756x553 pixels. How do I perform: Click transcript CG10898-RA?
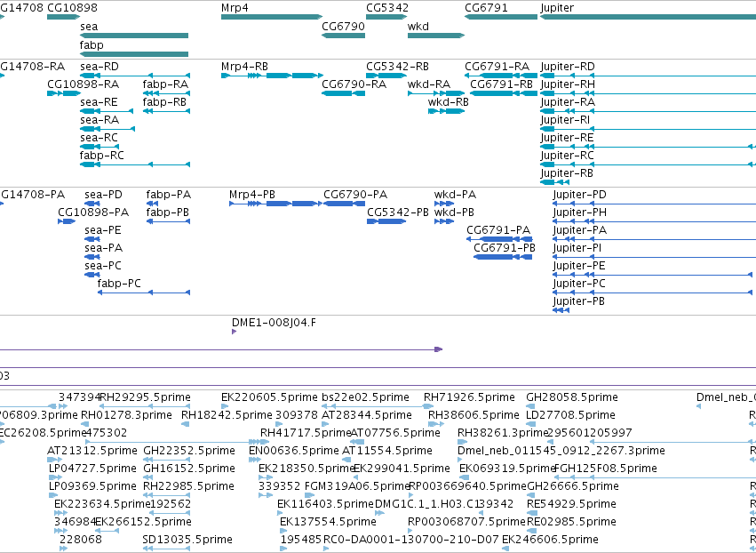(83, 84)
